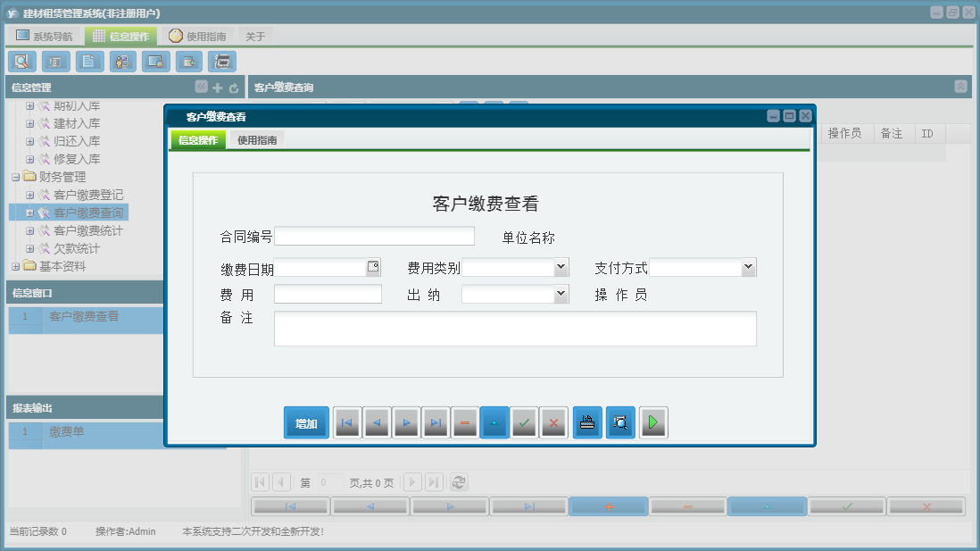Open the 费用类别 dropdown
The image size is (980, 551).
pyautogui.click(x=561, y=267)
